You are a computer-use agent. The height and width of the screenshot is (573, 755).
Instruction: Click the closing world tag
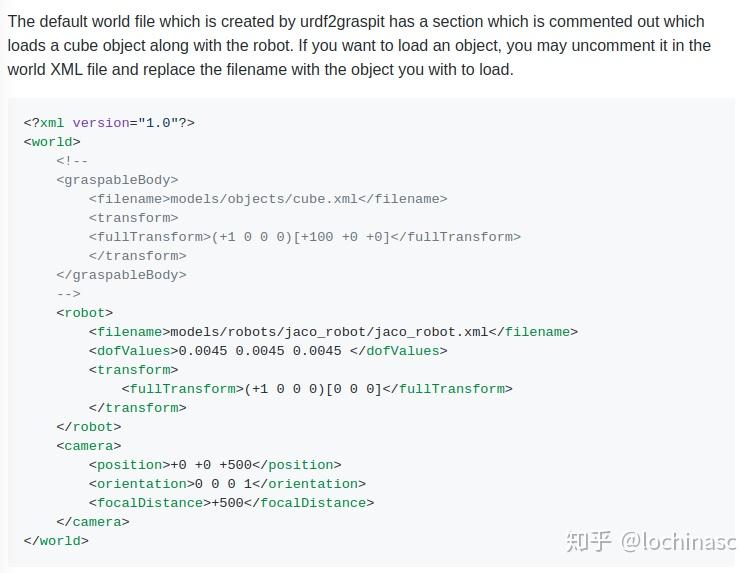[56, 541]
